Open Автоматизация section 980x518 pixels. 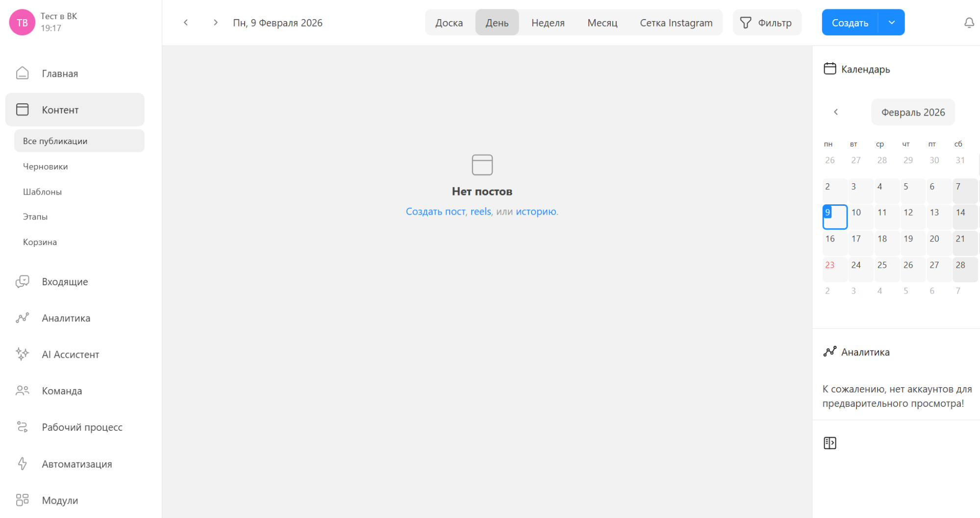[x=76, y=464]
